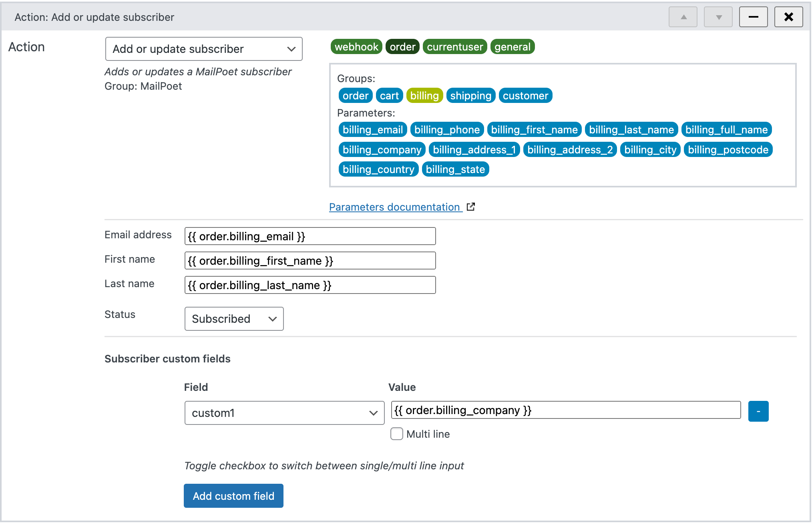The image size is (812, 523).
Task: Insert the billing_full_name parameter chip
Action: (726, 129)
